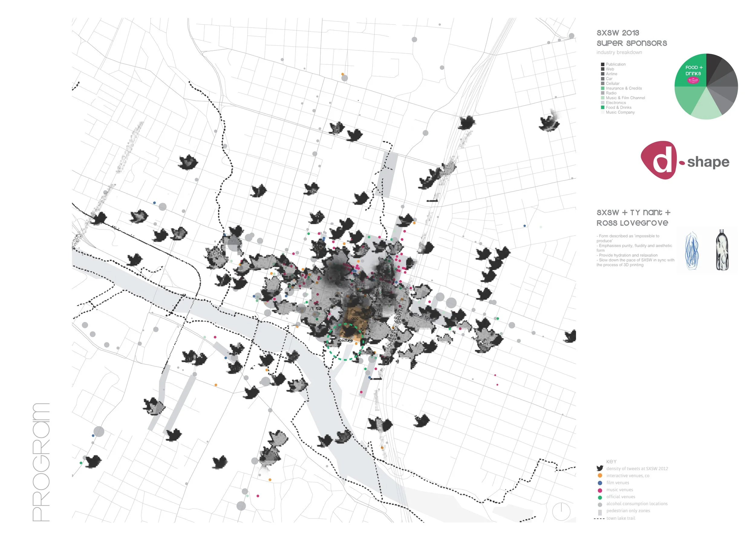Click the green official venues dot in key
756x540 pixels.
pyautogui.click(x=600, y=497)
